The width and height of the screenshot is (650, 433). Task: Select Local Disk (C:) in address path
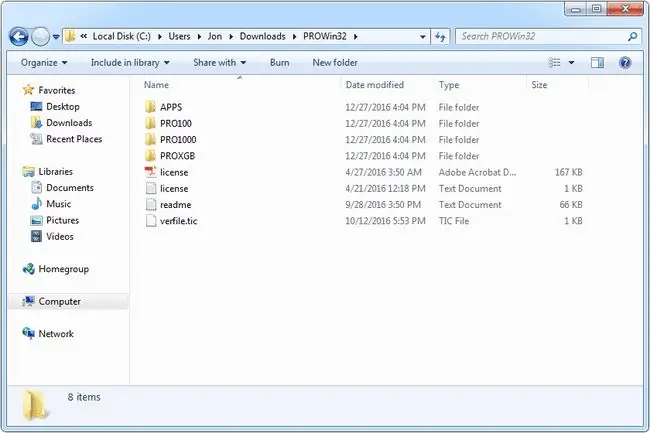point(121,36)
